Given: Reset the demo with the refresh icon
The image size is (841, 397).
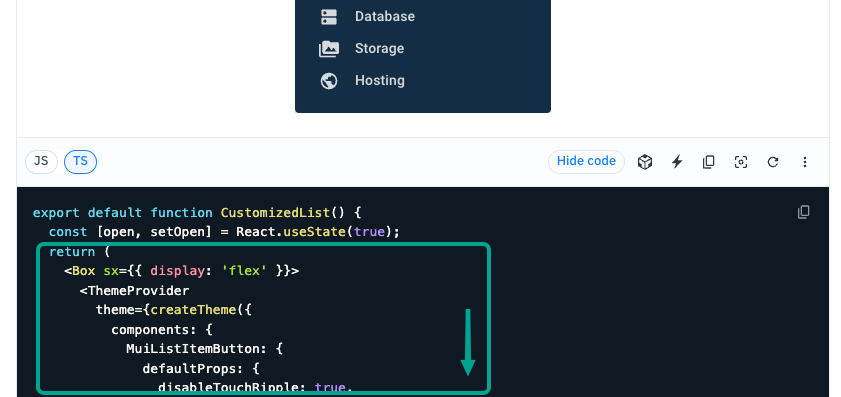Looking at the screenshot, I should tap(773, 161).
